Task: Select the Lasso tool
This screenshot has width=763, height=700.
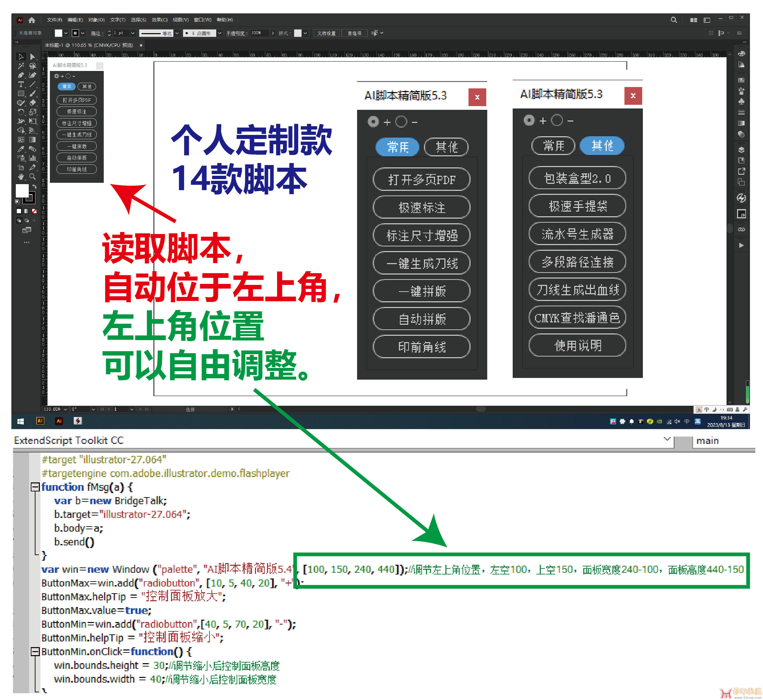Action: point(32,66)
